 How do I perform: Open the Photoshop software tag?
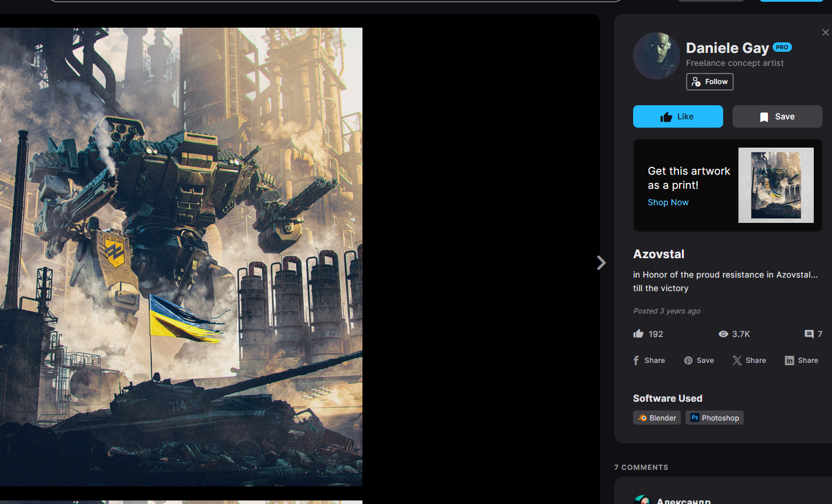tap(714, 418)
